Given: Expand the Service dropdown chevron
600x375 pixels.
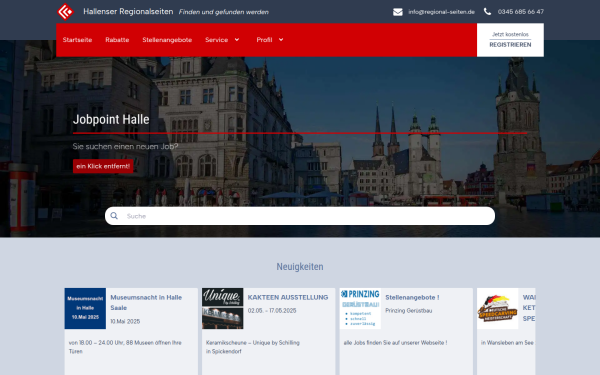Looking at the screenshot, I should [x=237, y=39].
